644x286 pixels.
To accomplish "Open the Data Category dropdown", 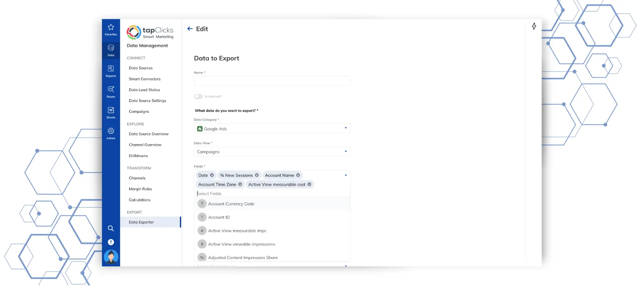I will (x=272, y=128).
